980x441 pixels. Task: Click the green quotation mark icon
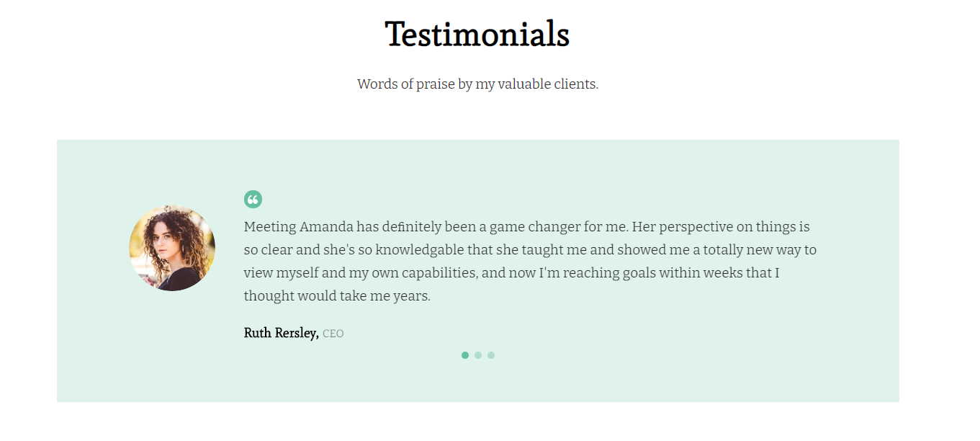pyautogui.click(x=252, y=199)
